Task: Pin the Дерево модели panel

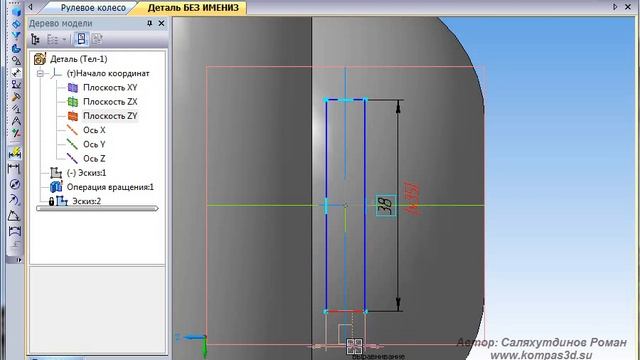Action: 149,24
